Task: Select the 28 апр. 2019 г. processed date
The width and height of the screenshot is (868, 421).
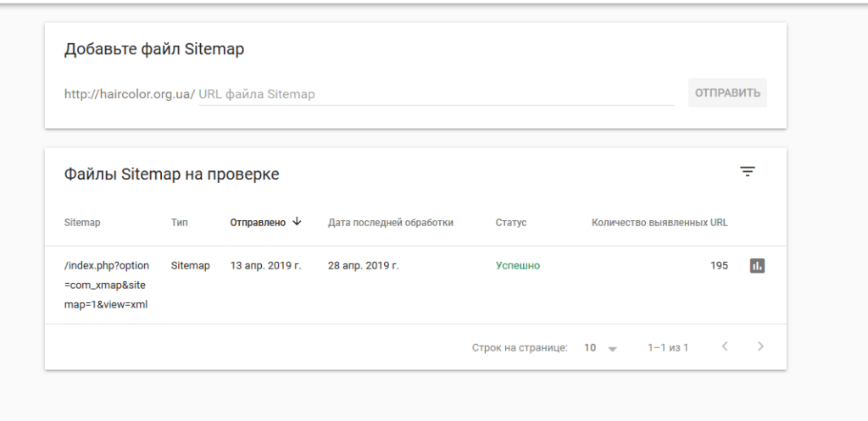Action: [x=363, y=265]
